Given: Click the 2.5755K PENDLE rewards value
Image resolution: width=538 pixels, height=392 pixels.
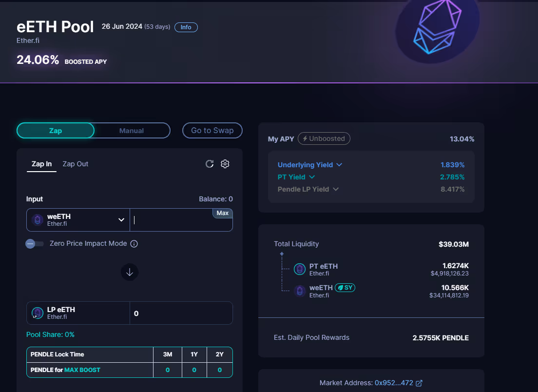Looking at the screenshot, I should tap(441, 338).
